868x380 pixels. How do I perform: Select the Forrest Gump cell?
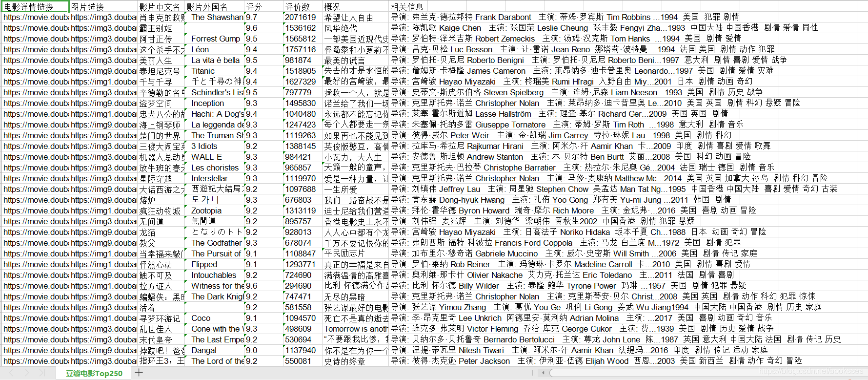click(215, 39)
